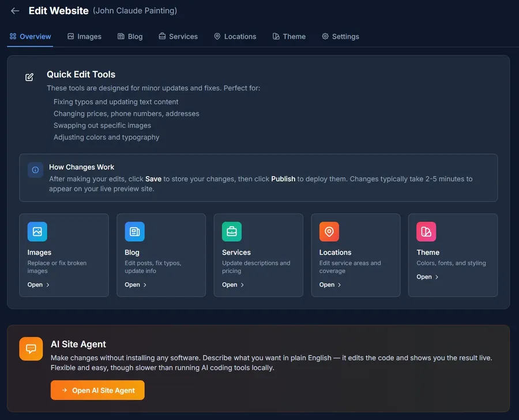The height and width of the screenshot is (420, 519).
Task: Click Open link in the Theme card
Action: (427, 277)
